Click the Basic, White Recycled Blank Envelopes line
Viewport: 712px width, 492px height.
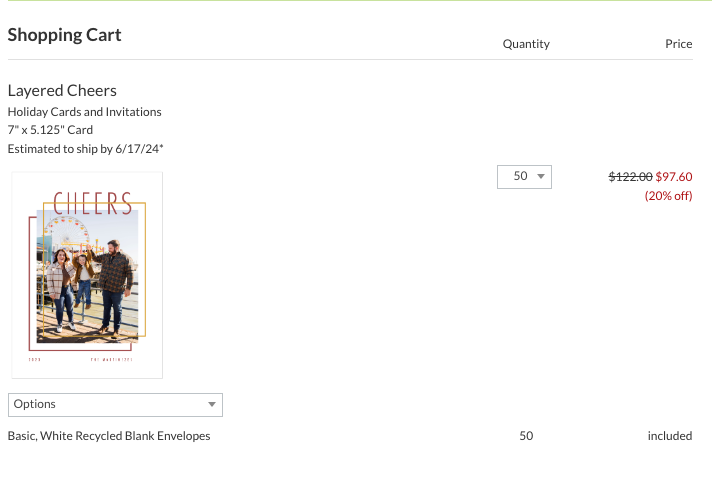[x=109, y=436]
